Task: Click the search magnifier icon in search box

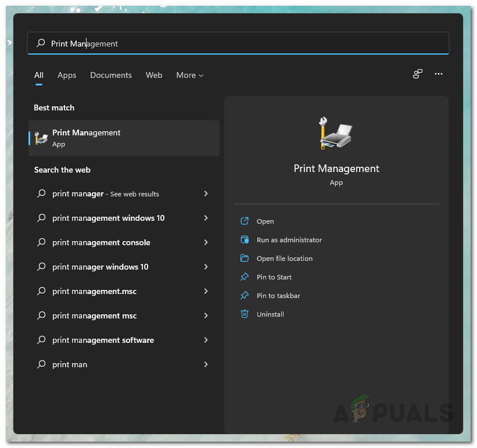Action: 41,43
